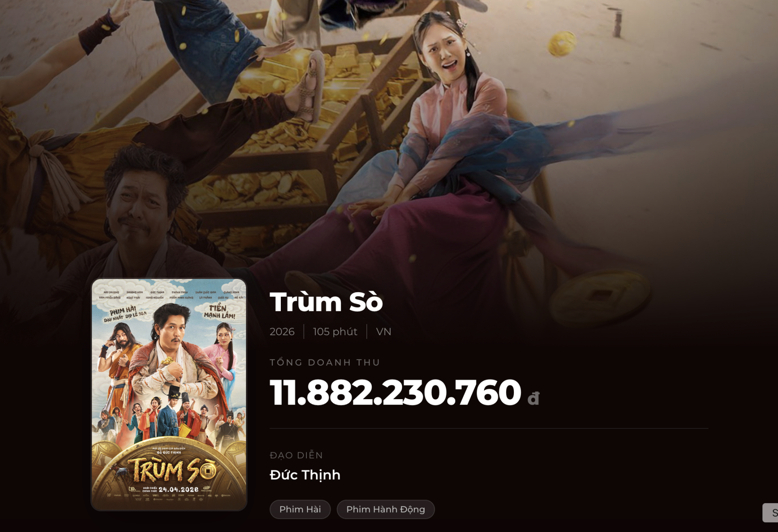Click the đ currency symbol after revenue
This screenshot has height=532, width=778.
[533, 398]
